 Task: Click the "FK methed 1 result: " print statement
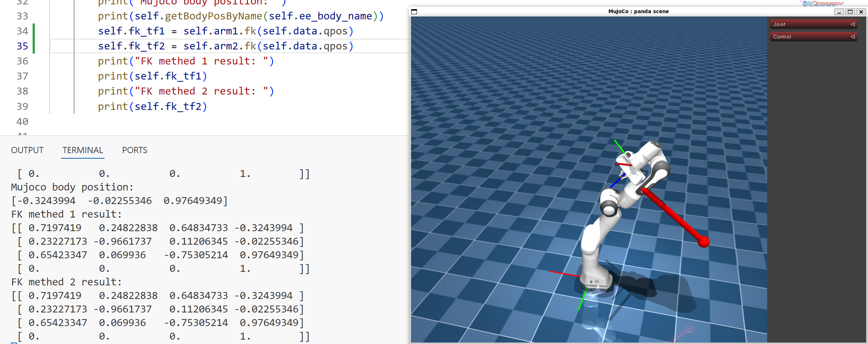[x=186, y=61]
